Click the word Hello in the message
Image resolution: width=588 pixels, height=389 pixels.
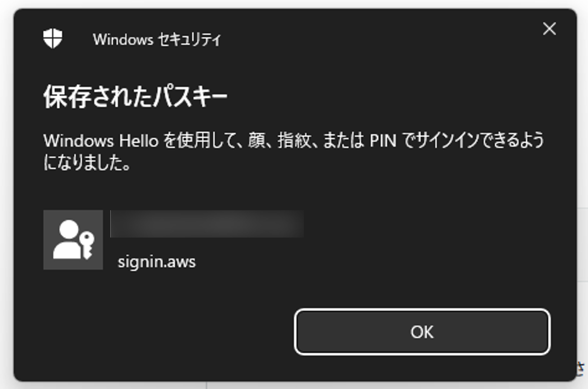point(139,141)
